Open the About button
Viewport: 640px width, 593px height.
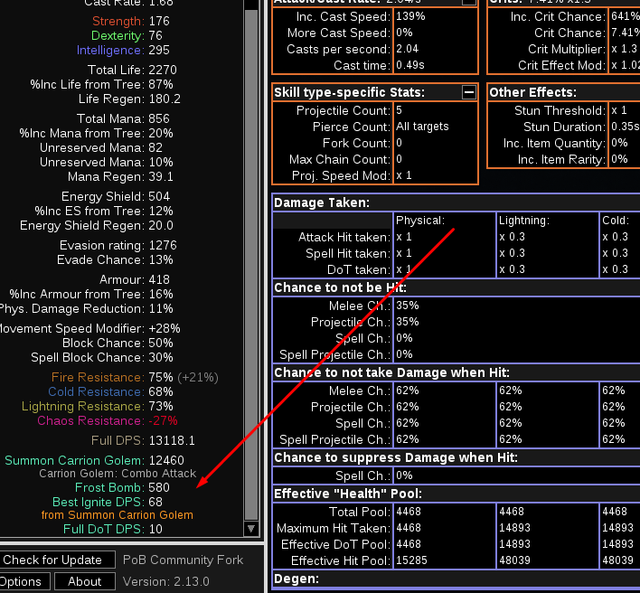(84, 581)
